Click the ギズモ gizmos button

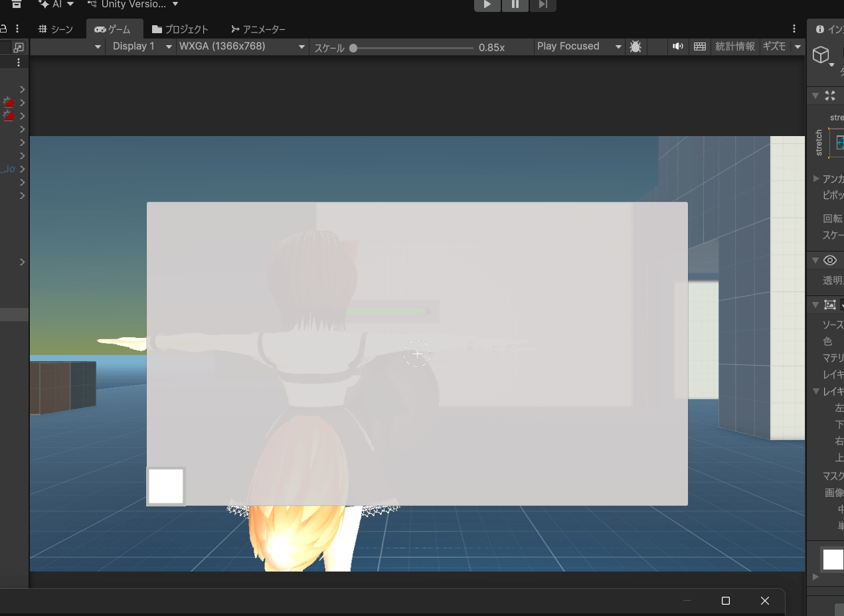pos(774,46)
